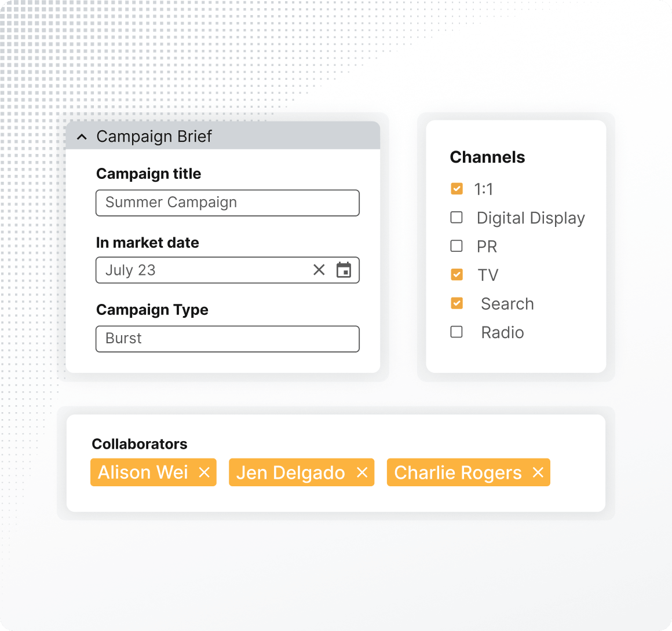The height and width of the screenshot is (631, 672).
Task: Check the Digital Display channel
Action: pyautogui.click(x=456, y=217)
